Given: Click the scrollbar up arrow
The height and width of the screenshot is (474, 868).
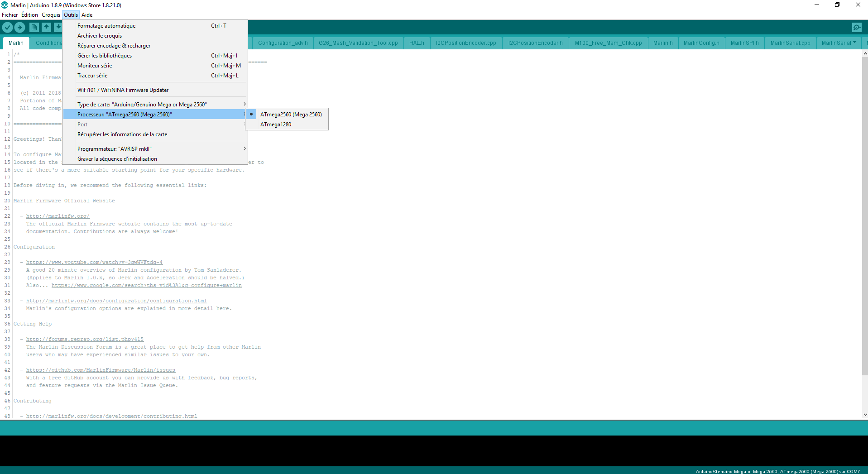Looking at the screenshot, I should click(x=865, y=53).
